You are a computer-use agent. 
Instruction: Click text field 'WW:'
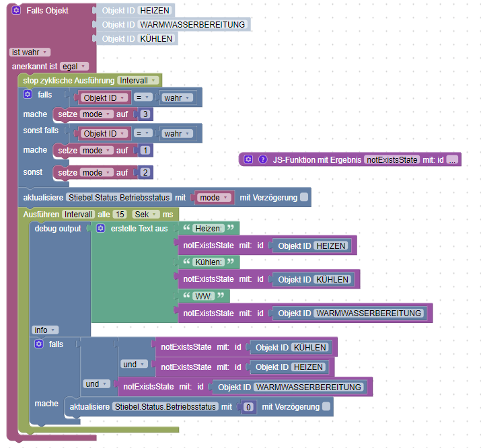point(204,296)
